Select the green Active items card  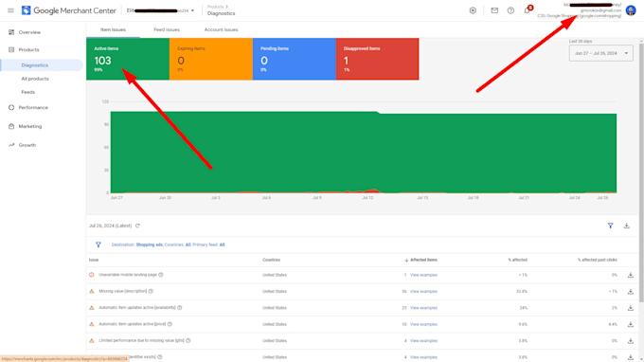coord(128,59)
